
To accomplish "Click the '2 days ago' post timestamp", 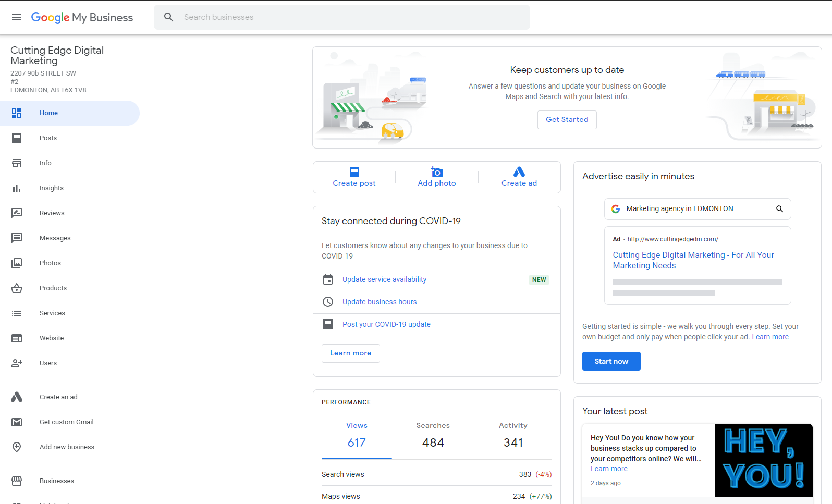I will (x=606, y=483).
